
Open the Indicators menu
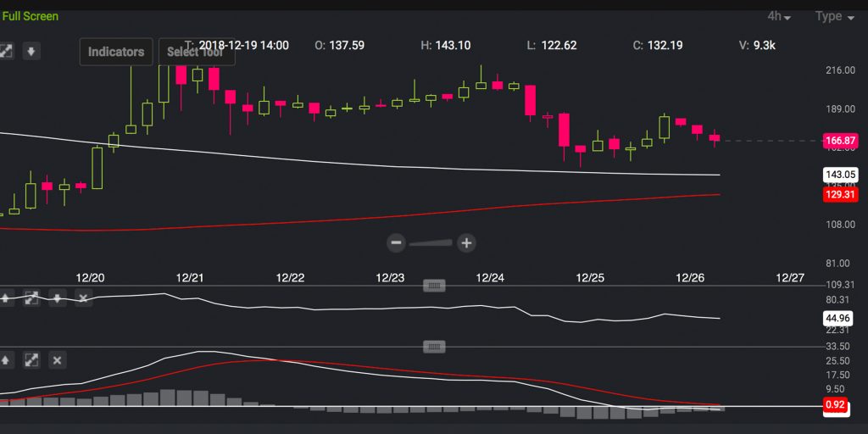[x=116, y=52]
